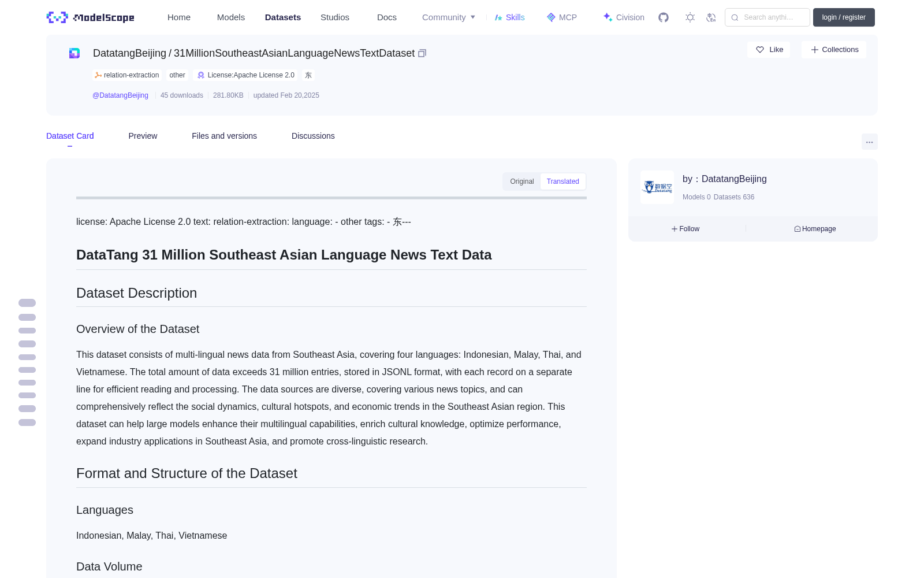Click 'Models 0' count

tap(696, 197)
